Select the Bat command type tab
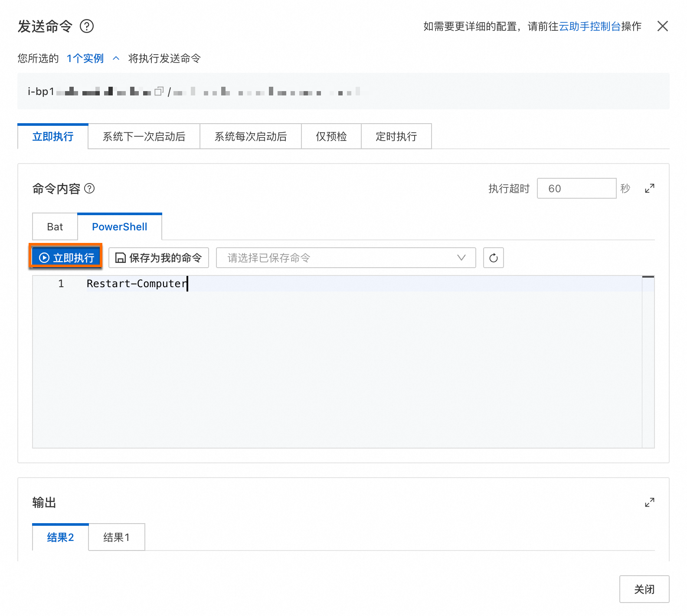Viewport: 687px width, 616px height. [55, 227]
